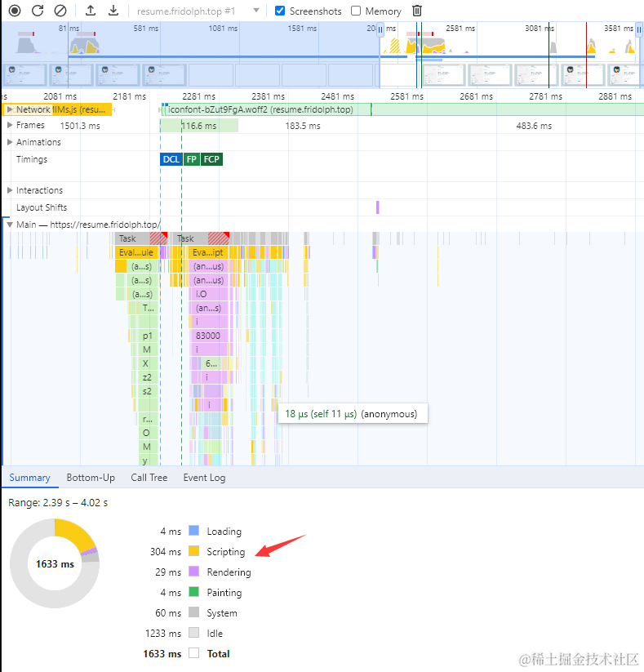The height and width of the screenshot is (672, 644).
Task: Click the 304 ms scripting value
Action: [166, 552]
